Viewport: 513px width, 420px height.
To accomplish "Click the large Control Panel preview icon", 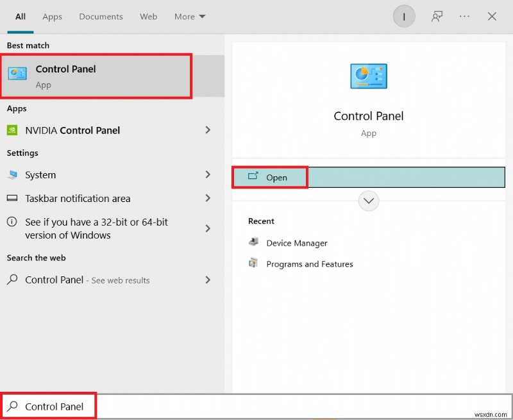I will pyautogui.click(x=368, y=76).
